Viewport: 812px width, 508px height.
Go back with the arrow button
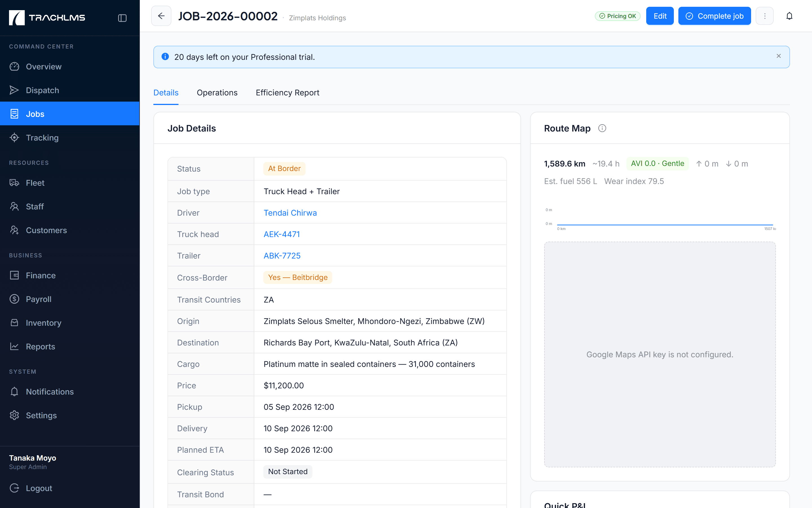pos(161,16)
